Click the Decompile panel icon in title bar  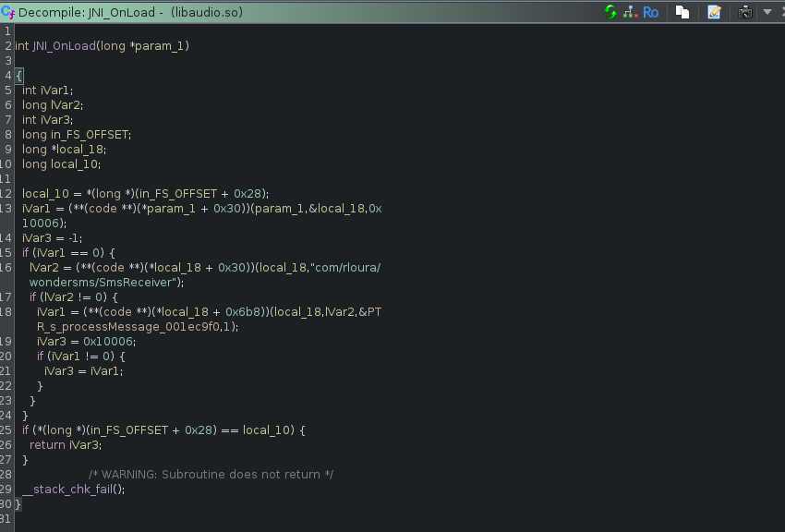tap(7, 12)
